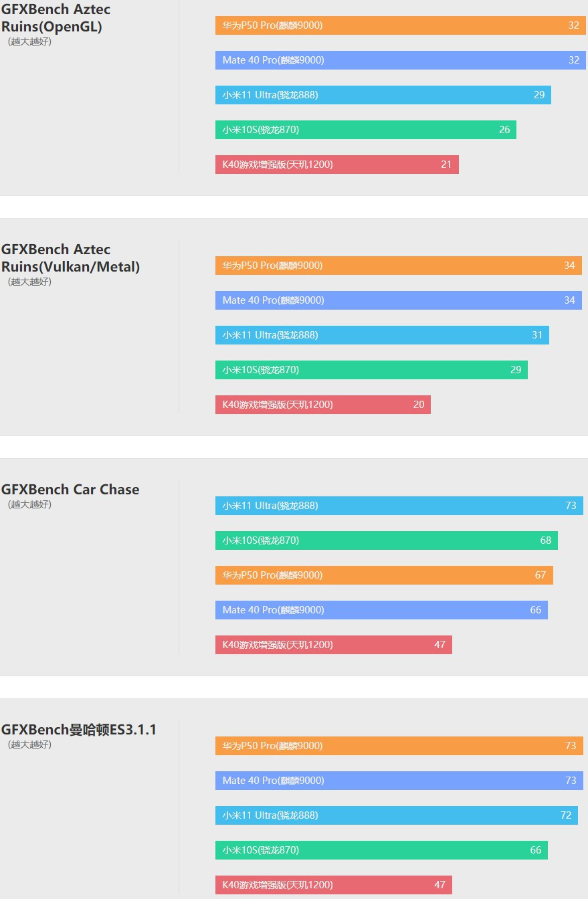
Task: Select Mate 40 Pro bar in OpenGL chart
Action: [401, 60]
